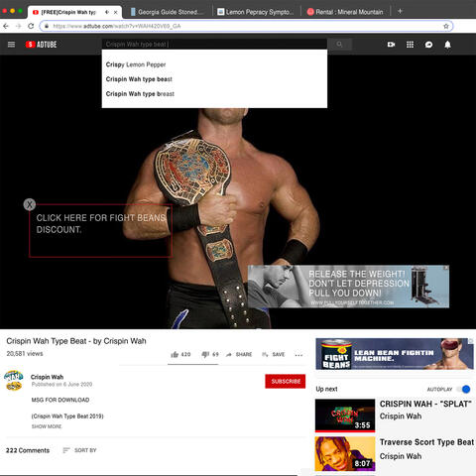Expand description with SHOW MORE

click(x=47, y=426)
